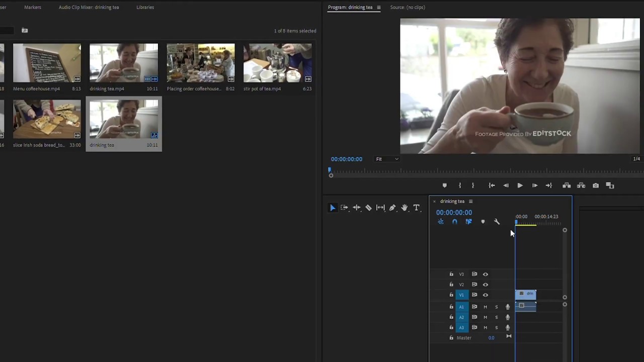The width and height of the screenshot is (644, 362).
Task: Toggle lock on V3 track
Action: click(451, 274)
